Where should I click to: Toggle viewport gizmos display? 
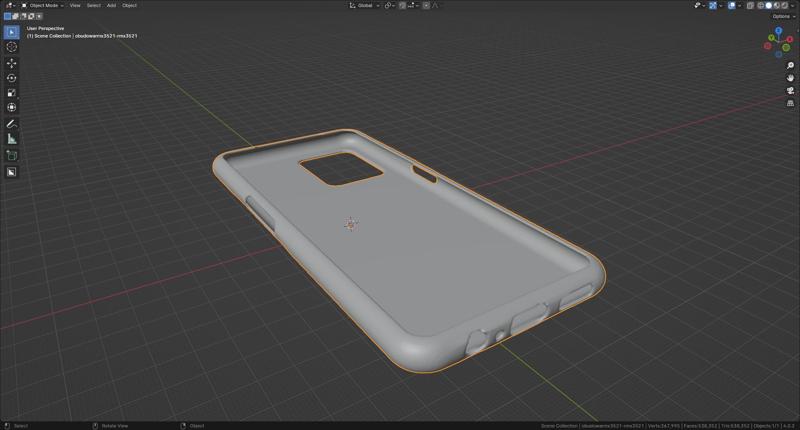pos(713,5)
